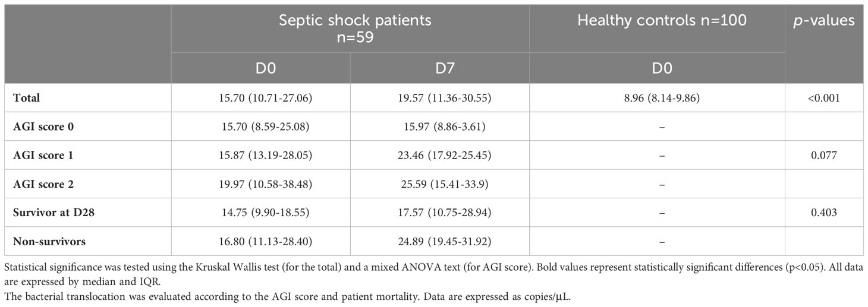868x307 pixels.
Task: Click the "AGI score 0" row label
Action: click(39, 127)
